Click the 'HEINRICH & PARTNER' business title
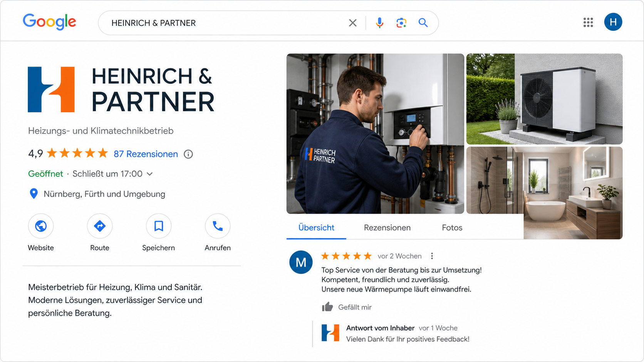The width and height of the screenshot is (644, 362). click(153, 89)
